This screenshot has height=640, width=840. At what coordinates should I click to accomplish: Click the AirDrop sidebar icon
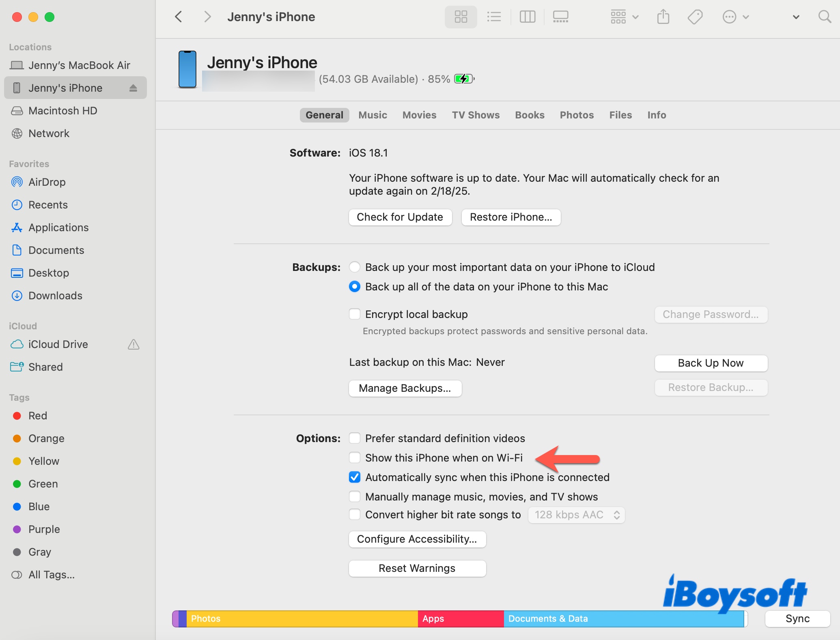tap(17, 182)
